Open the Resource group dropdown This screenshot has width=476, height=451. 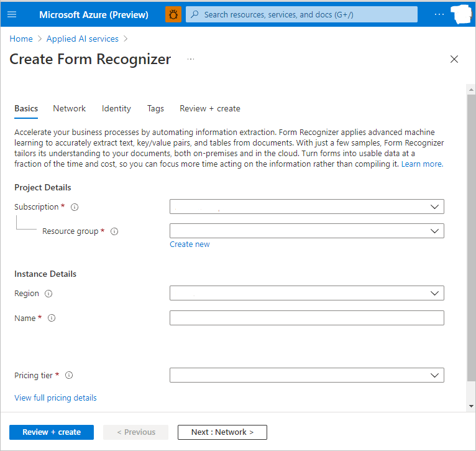(x=307, y=231)
